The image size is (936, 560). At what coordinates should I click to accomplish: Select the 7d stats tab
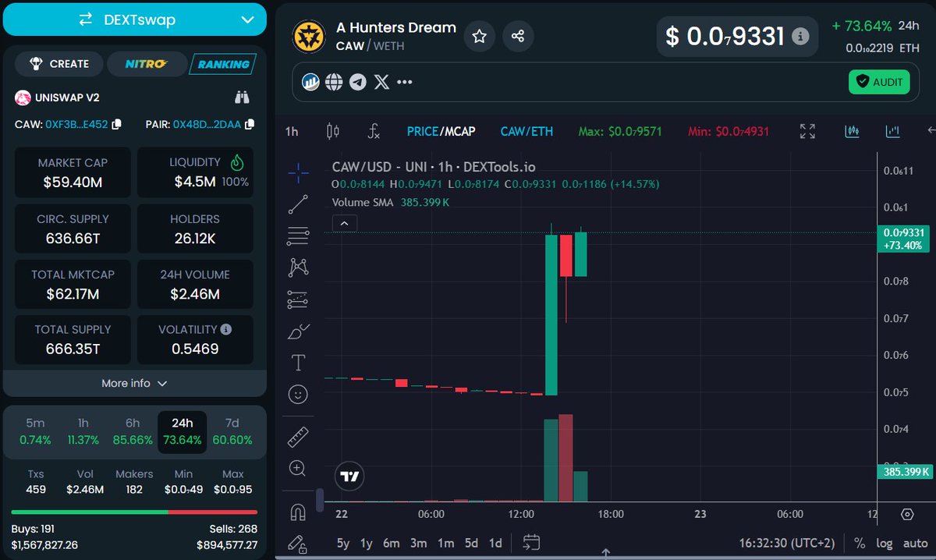[x=232, y=431]
